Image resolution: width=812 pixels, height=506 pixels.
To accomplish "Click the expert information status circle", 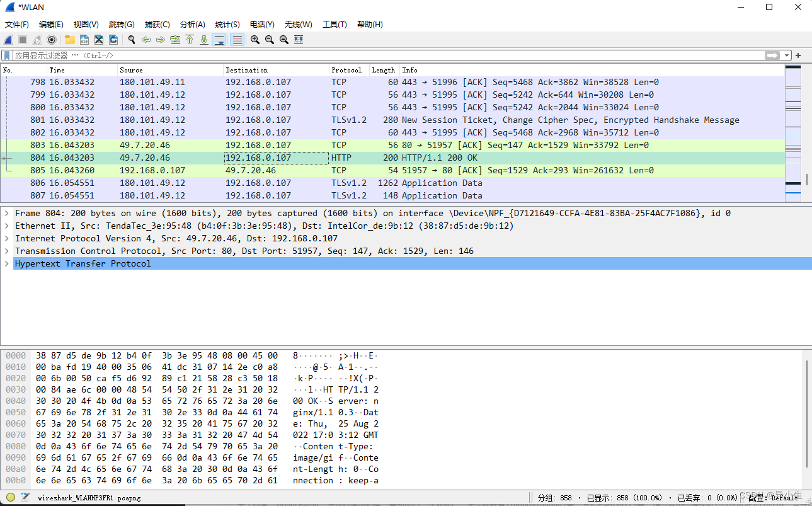I will (10, 497).
